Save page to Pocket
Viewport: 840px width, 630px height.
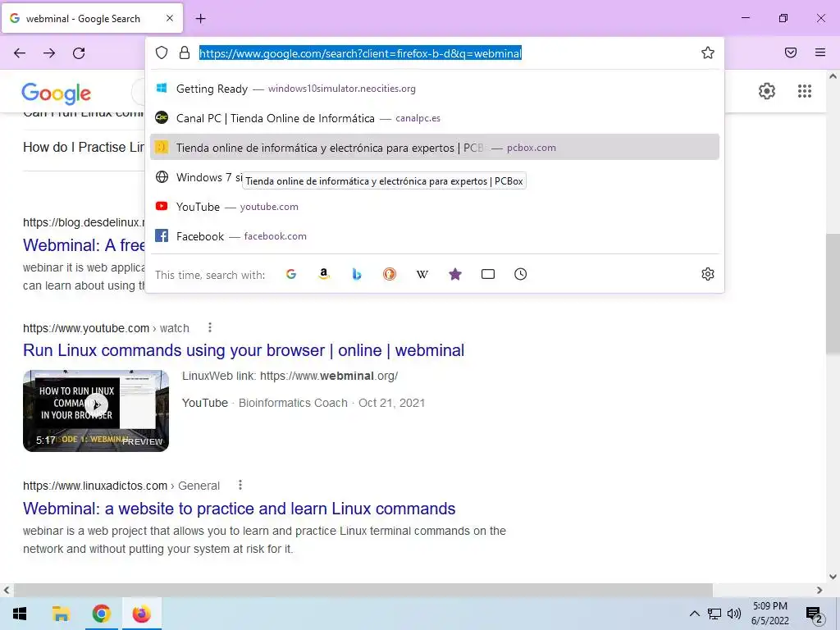pyautogui.click(x=791, y=52)
